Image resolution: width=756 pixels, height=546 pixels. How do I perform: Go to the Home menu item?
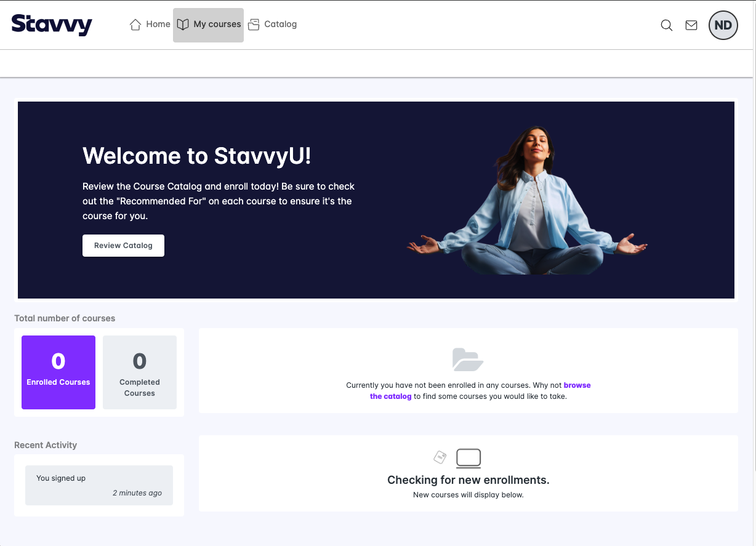pos(150,25)
